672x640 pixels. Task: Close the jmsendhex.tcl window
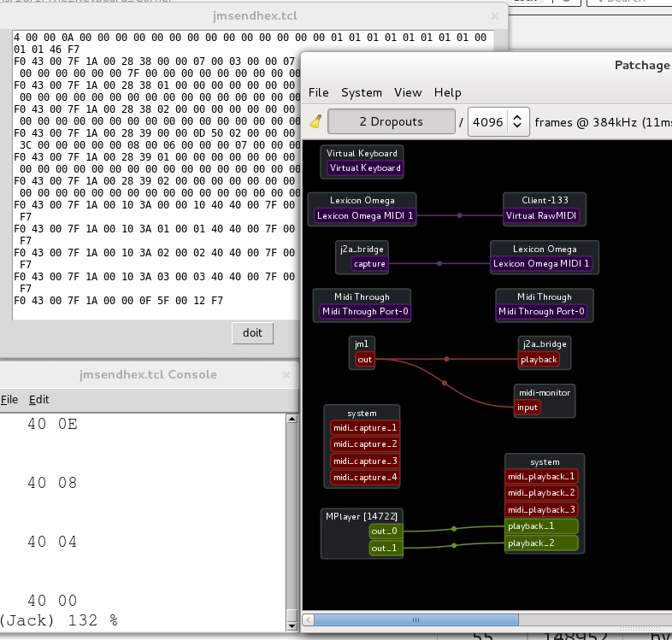[x=494, y=16]
